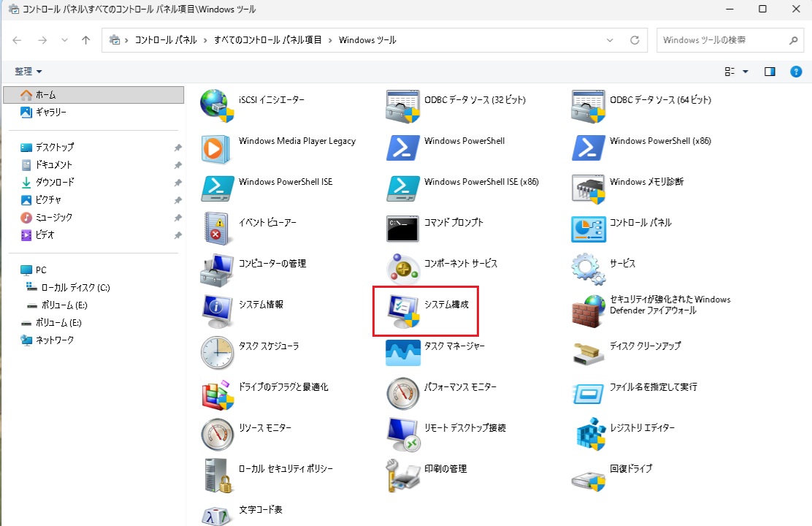Click すべてのコントロール パネル項目 breadcrumb
The image size is (812, 526).
pos(268,40)
